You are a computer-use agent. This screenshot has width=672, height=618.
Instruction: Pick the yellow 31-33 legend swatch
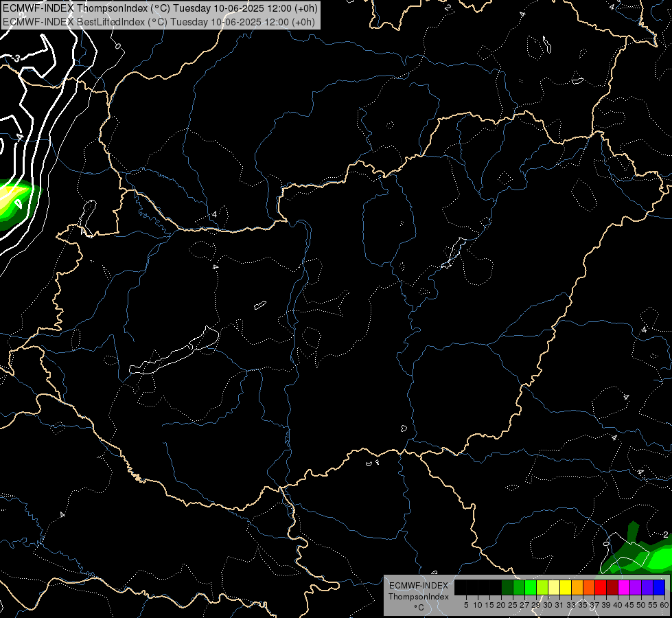tap(566, 587)
